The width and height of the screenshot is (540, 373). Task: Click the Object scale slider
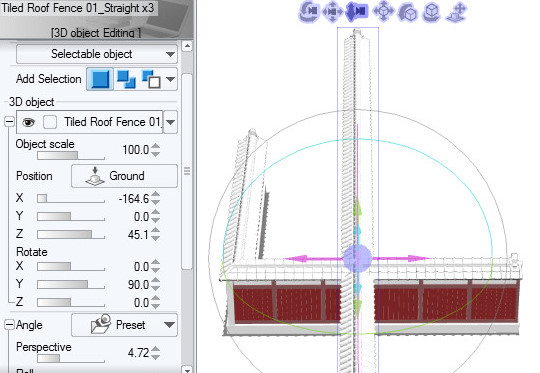(71, 156)
